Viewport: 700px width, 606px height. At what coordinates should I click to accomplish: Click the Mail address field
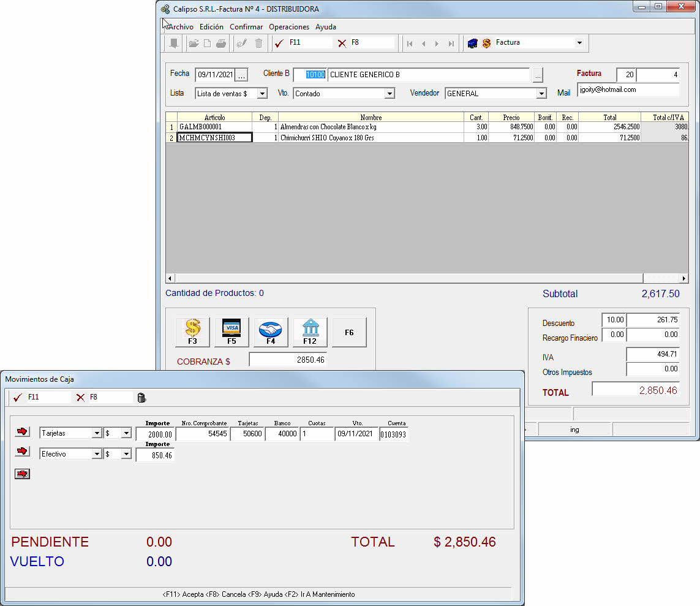628,89
